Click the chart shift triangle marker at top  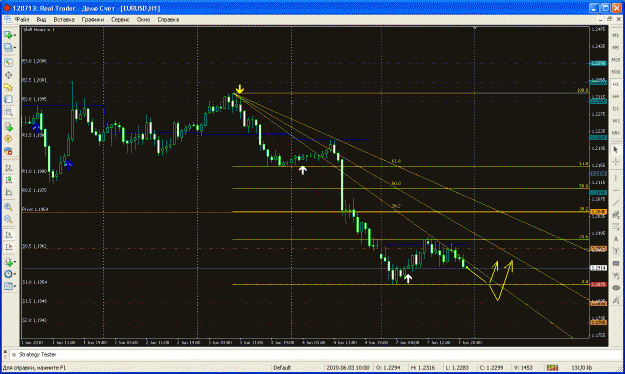click(474, 28)
